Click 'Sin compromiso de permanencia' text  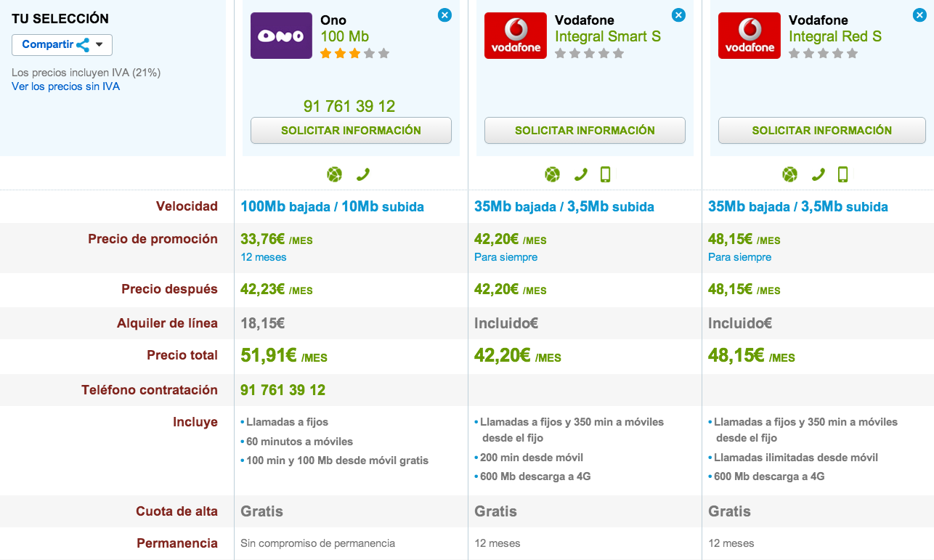(318, 543)
